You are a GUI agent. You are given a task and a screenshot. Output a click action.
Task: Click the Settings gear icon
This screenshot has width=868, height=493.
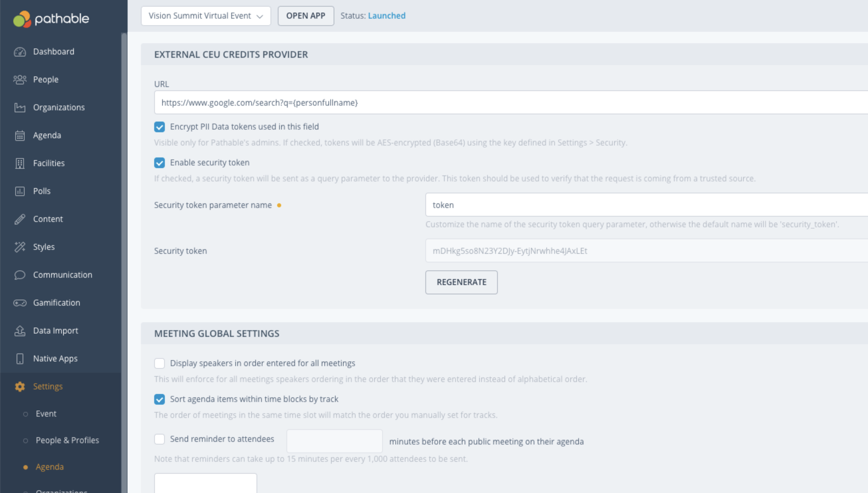coord(20,386)
